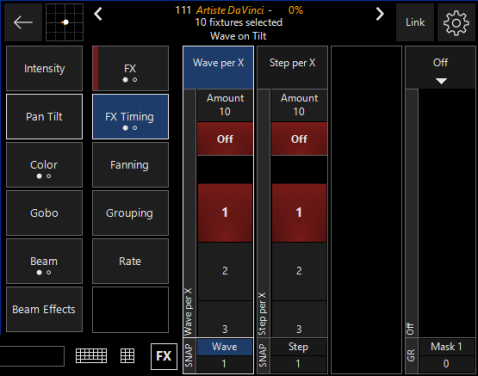Click the '10 fixtures selected' text
Viewport: 478px width, 376px height.
(239, 23)
